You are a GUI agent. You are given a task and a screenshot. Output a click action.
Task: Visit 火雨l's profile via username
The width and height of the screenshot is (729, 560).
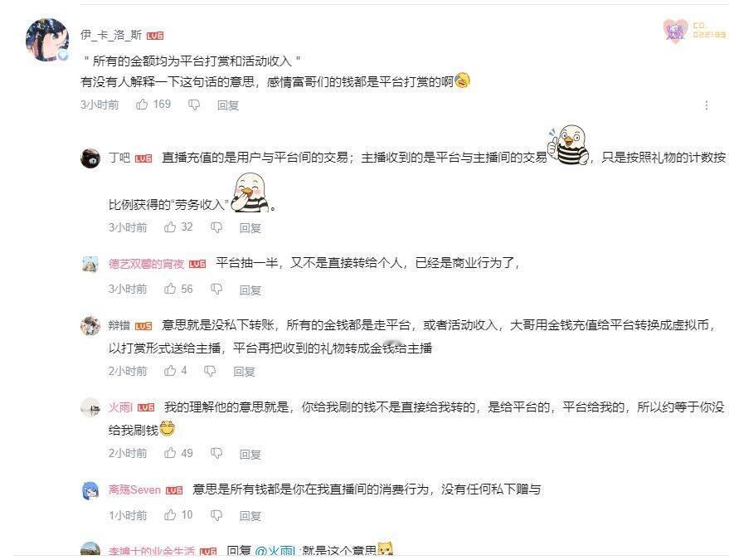120,407
